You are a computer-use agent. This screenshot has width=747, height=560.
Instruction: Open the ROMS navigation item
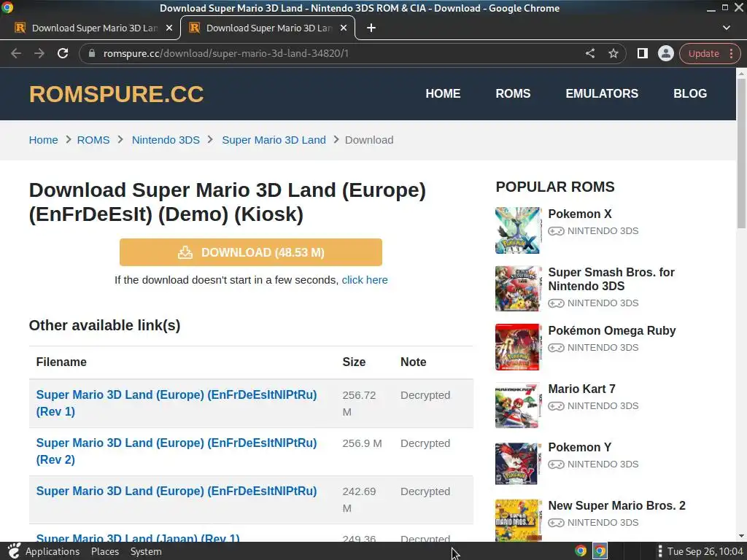tap(513, 93)
